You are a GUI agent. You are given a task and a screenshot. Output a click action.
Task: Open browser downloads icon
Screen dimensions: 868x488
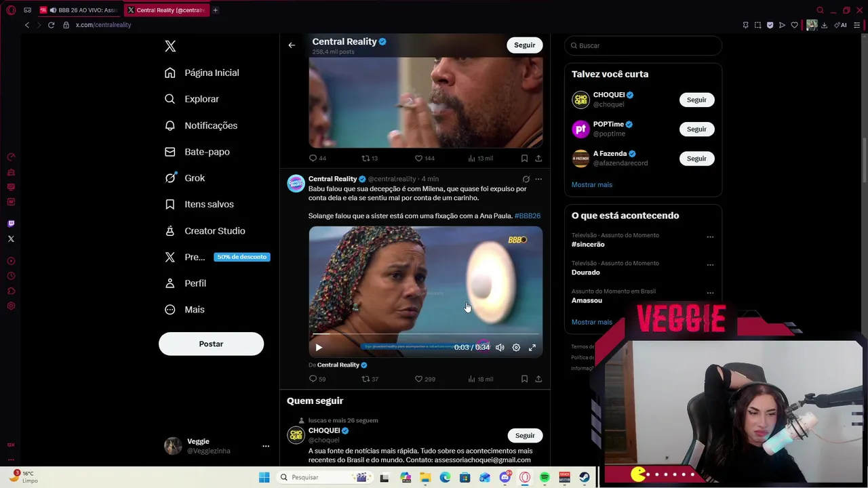pos(824,25)
